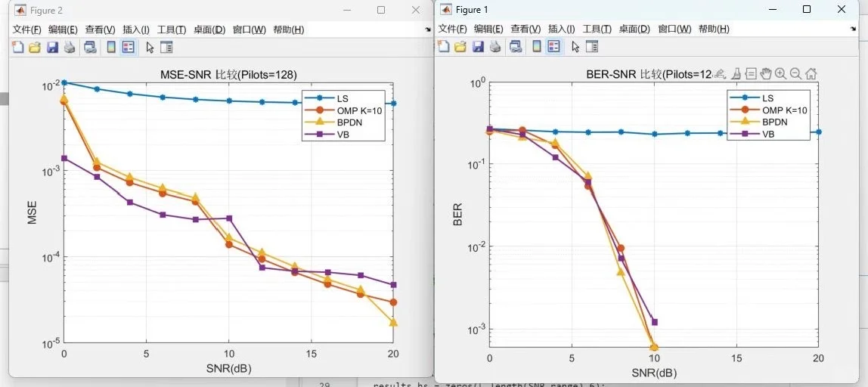
Task: Open 文件(F) menu in Figure 2
Action: pos(27,30)
